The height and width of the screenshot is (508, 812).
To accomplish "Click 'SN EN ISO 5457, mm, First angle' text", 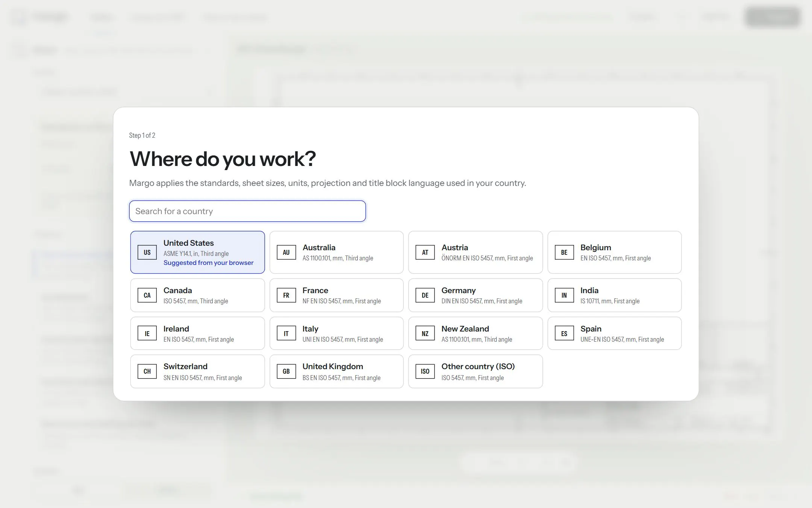I will (203, 378).
